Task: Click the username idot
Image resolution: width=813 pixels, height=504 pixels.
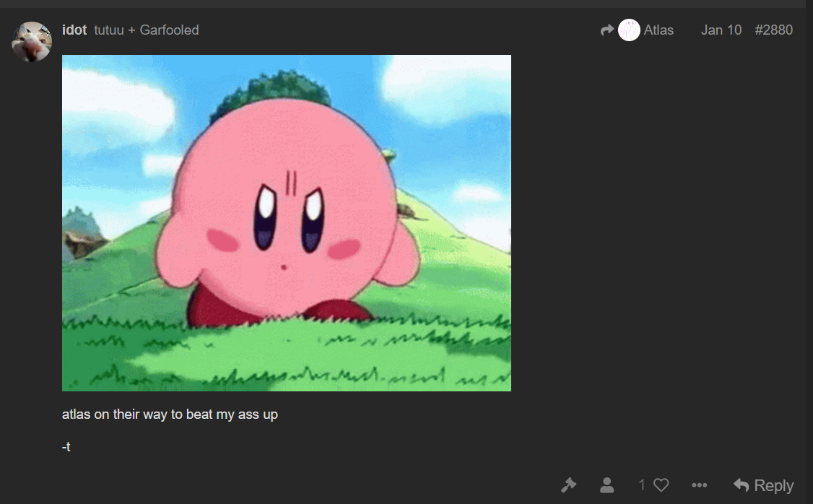Action: (74, 30)
